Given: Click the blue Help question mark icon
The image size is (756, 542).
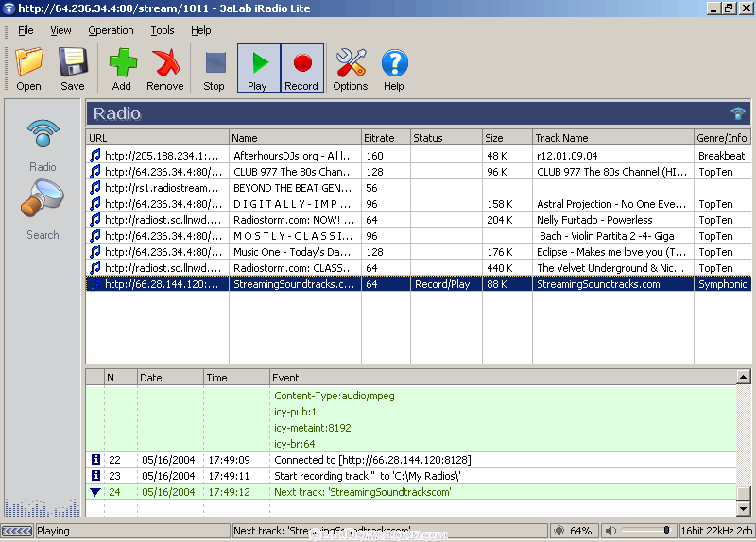Looking at the screenshot, I should point(394,62).
